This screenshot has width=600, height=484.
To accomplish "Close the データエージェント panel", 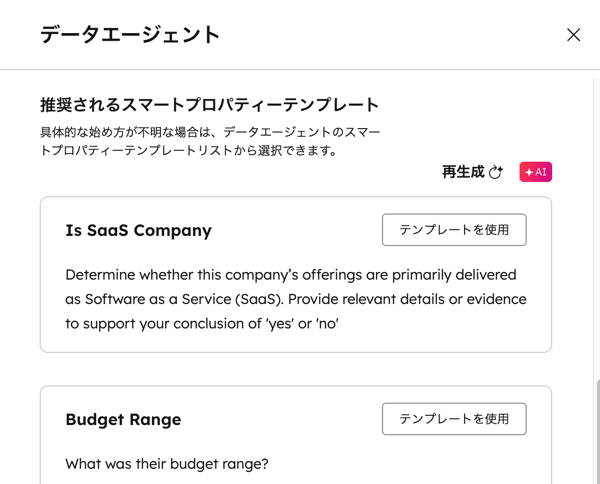I will (x=573, y=35).
